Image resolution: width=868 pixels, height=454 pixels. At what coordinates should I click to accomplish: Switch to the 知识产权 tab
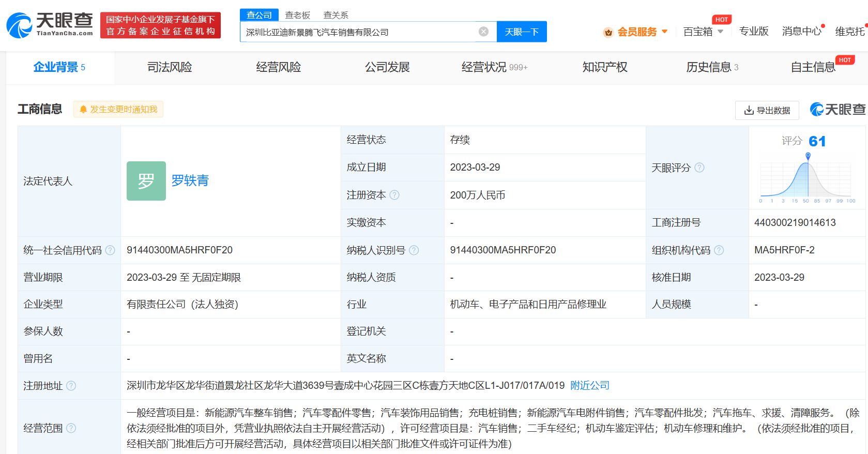tap(605, 67)
